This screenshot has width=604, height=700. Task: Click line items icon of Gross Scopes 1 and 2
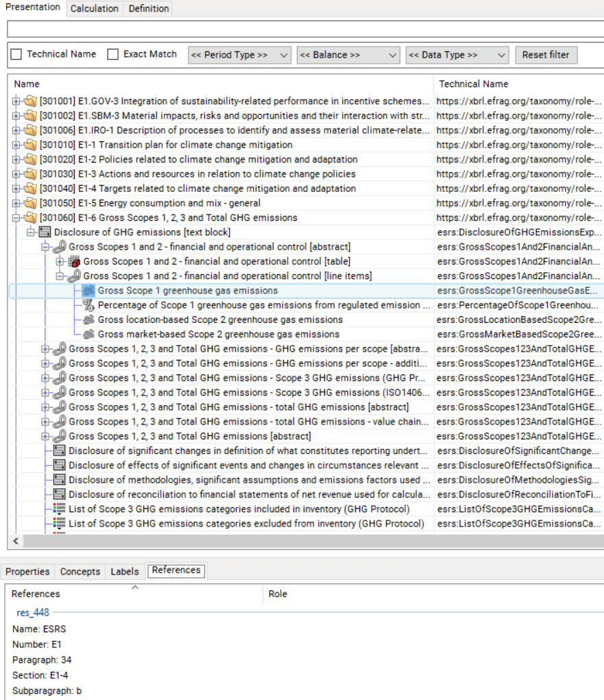click(74, 276)
